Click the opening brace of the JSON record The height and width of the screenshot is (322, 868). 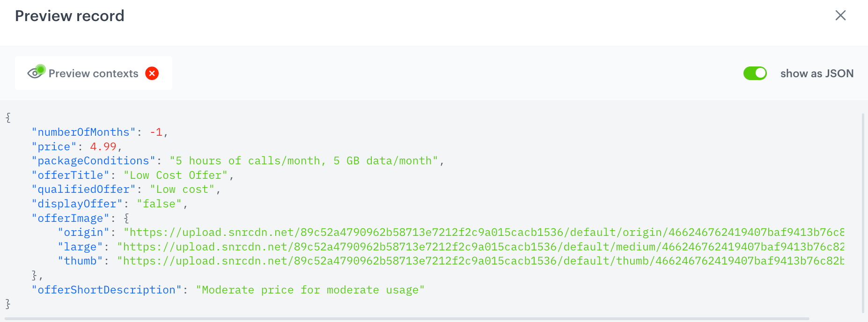coord(7,118)
